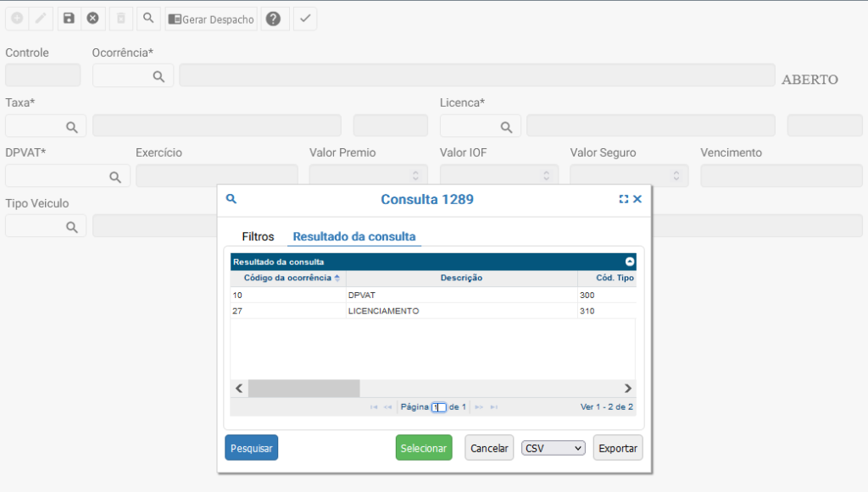Click the page number input field
The width and height of the screenshot is (868, 492).
[439, 407]
